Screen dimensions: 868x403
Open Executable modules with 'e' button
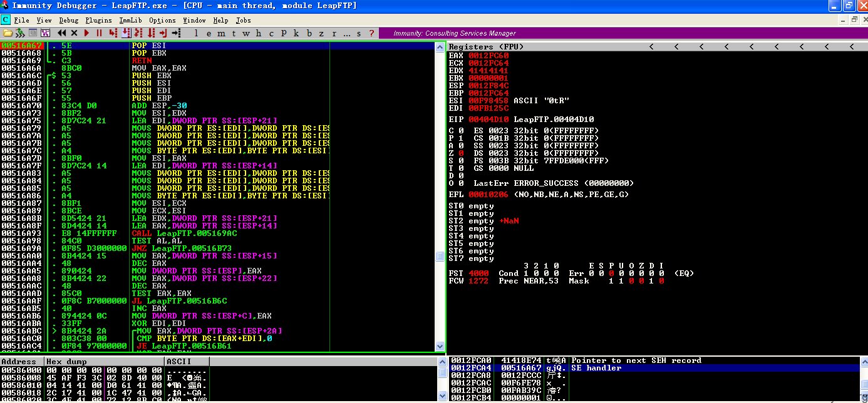click(x=209, y=33)
